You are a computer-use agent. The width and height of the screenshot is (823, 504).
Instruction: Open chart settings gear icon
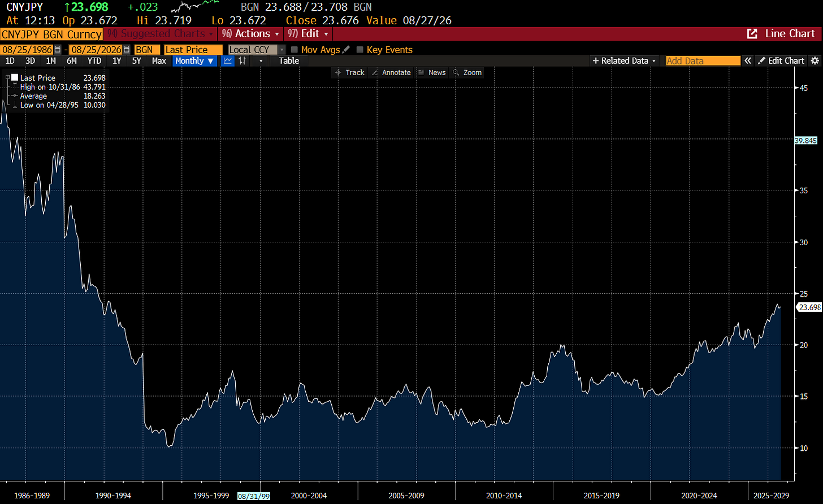815,60
